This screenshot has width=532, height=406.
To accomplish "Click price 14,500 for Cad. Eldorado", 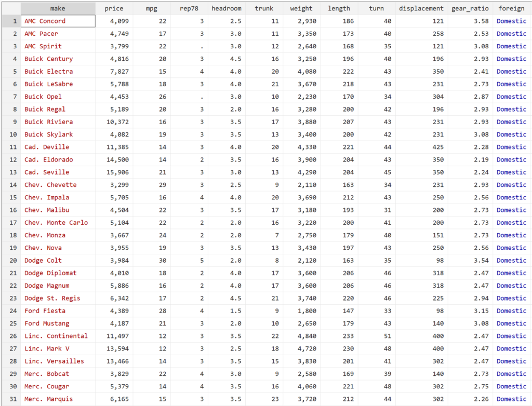I will coord(114,159).
